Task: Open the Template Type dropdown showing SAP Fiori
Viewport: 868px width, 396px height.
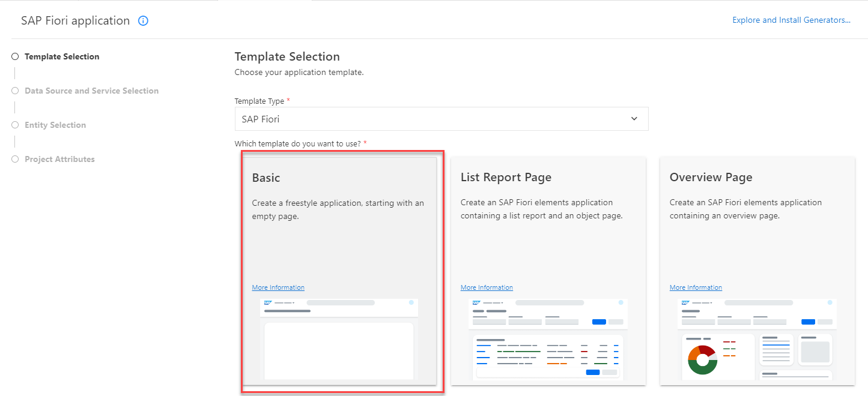Action: [442, 119]
